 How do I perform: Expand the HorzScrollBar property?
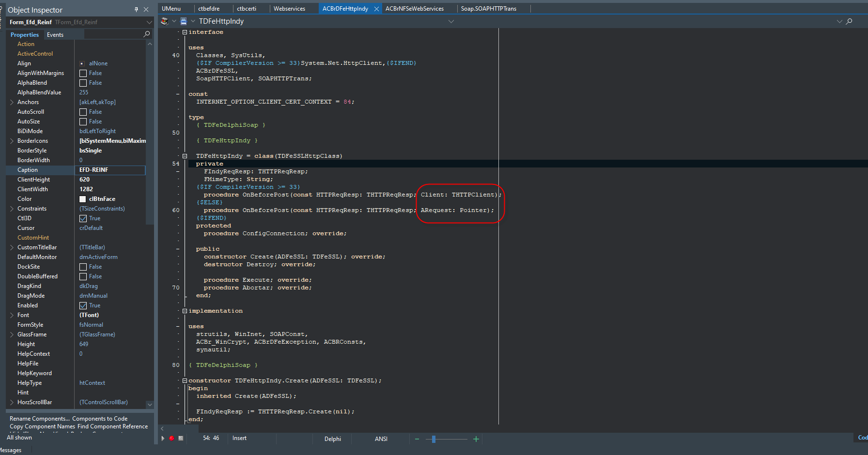point(12,402)
